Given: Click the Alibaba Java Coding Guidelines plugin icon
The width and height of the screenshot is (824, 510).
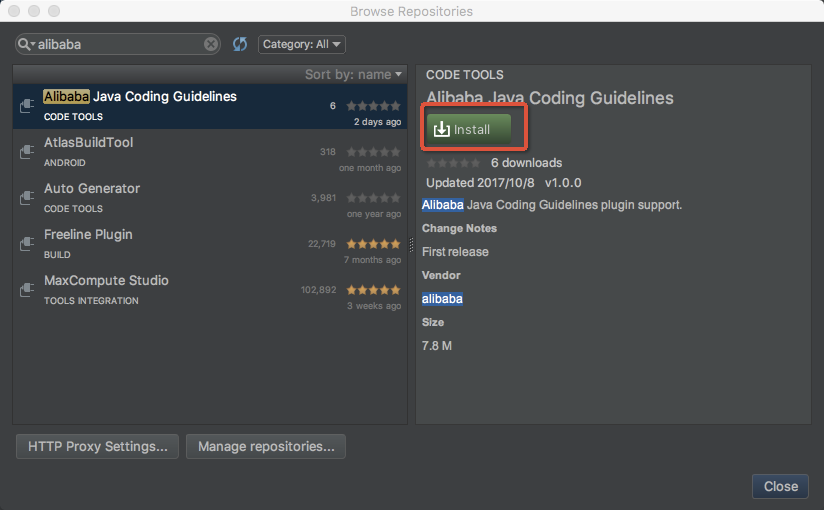Looking at the screenshot, I should (x=28, y=106).
